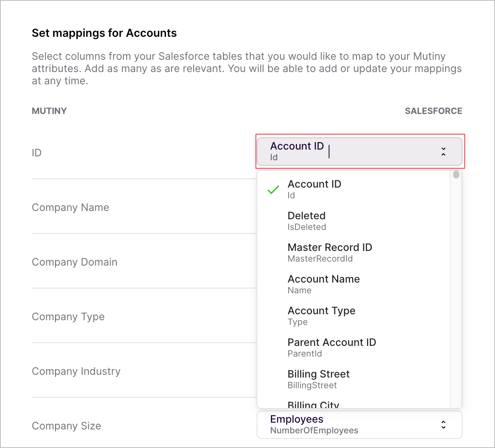Click the Account ID dropdown chevron icon

pos(444,152)
